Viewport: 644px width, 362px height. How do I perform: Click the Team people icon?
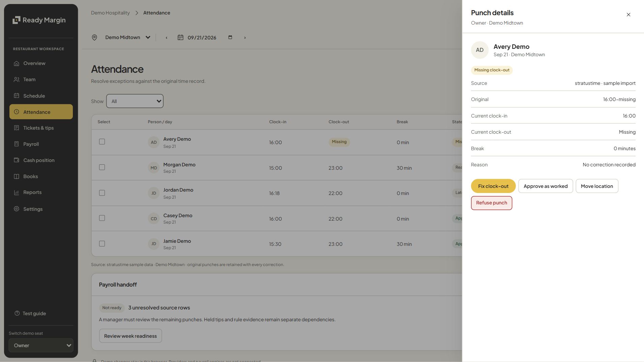coord(16,79)
